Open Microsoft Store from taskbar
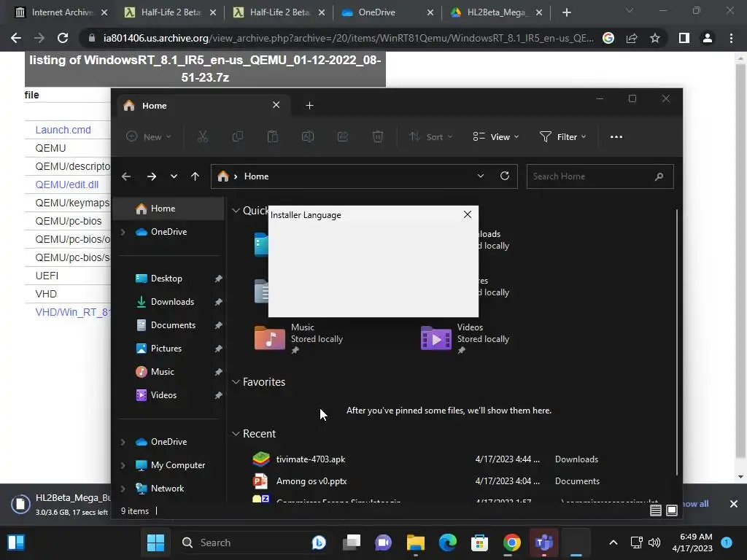 pyautogui.click(x=479, y=542)
